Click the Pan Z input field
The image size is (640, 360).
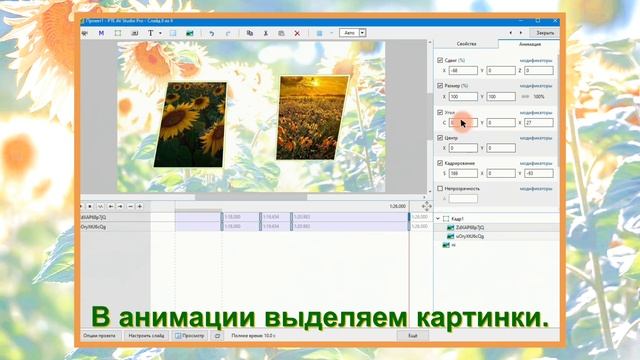coord(539,71)
